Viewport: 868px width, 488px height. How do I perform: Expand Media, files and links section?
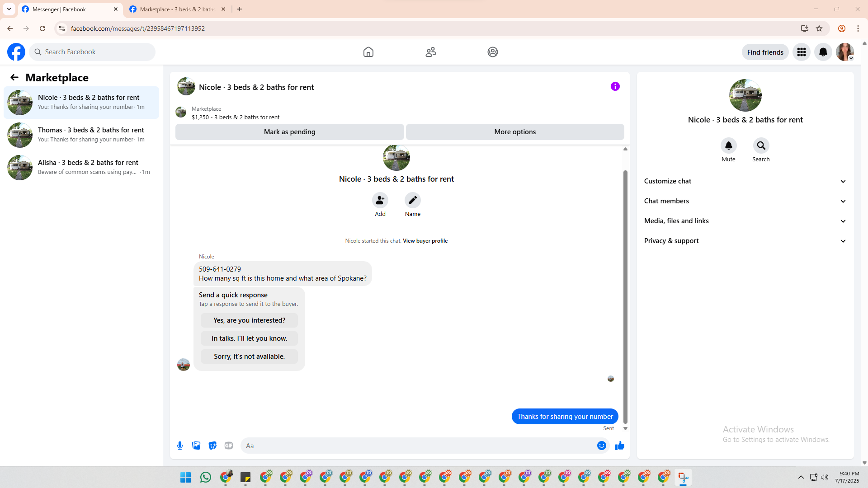click(745, 221)
